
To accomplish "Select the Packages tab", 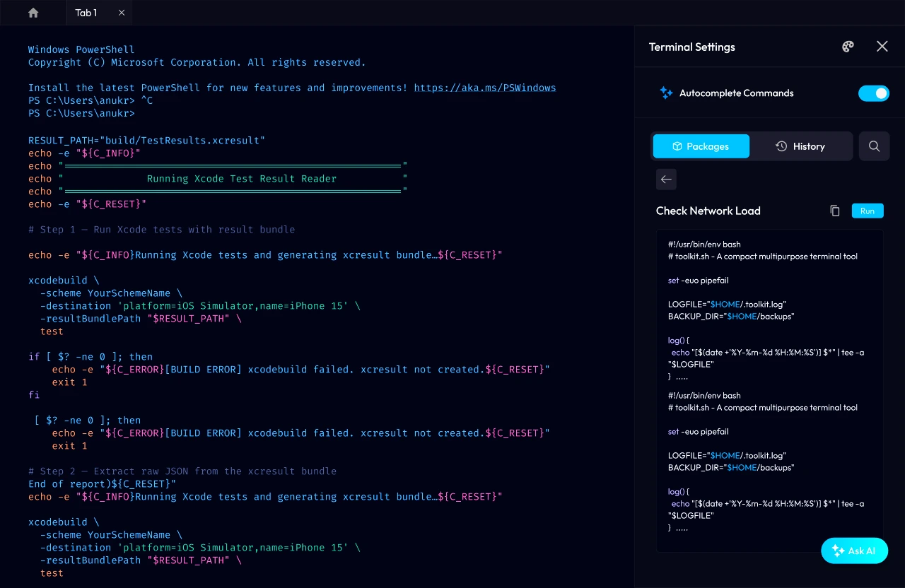I will click(x=701, y=146).
